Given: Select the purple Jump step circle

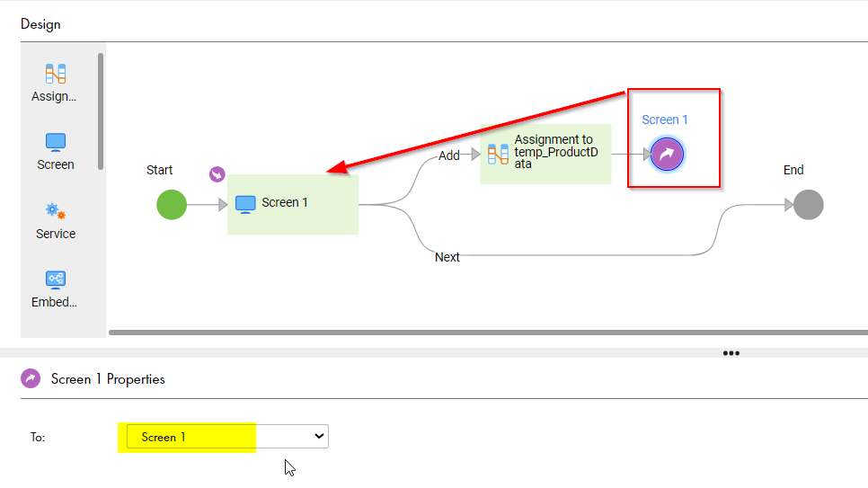Looking at the screenshot, I should coord(667,154).
